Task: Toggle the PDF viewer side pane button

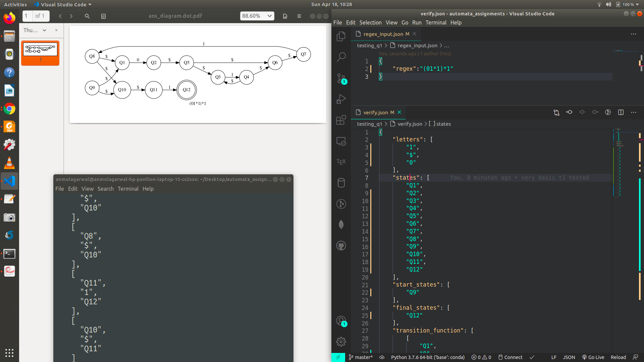Action: (103, 16)
